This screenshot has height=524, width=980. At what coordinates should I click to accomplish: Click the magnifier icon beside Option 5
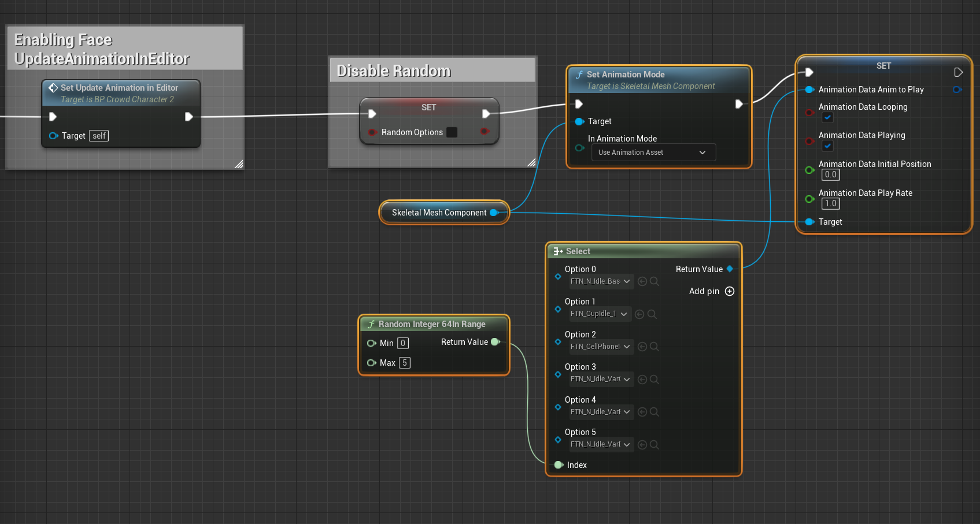(x=654, y=445)
